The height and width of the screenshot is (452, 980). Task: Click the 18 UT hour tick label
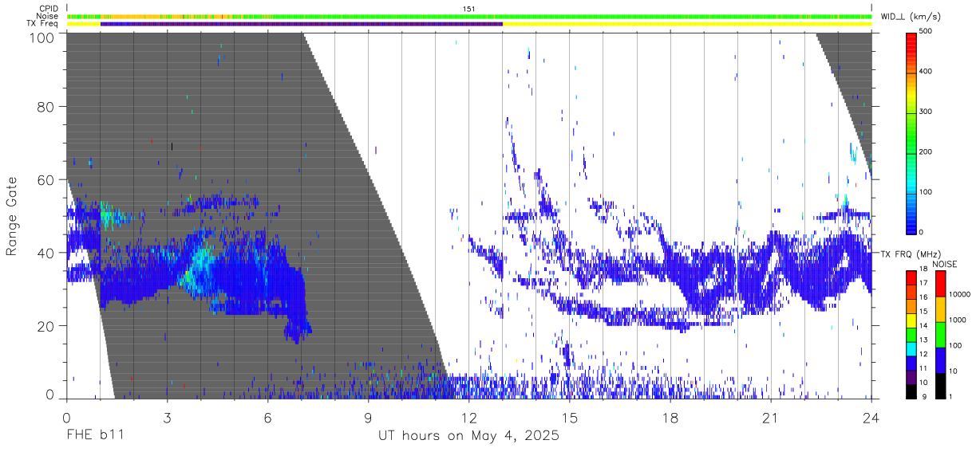pyautogui.click(x=670, y=418)
